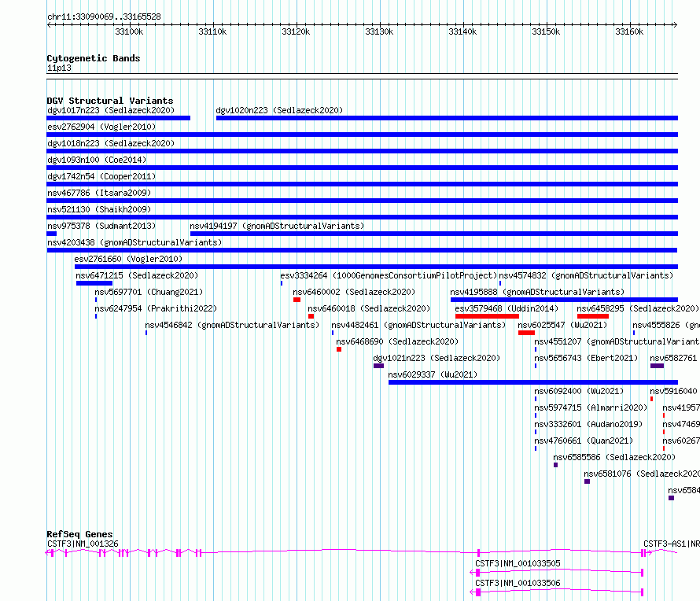700x601 pixels.
Task: Click nsv6029337 (Wu2021) label
Action: click(x=433, y=374)
